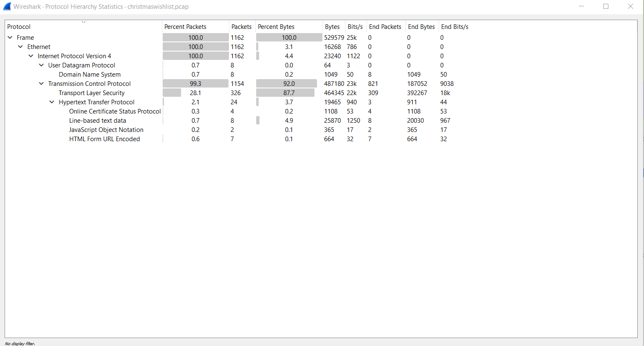Sort by End Bytes column header
Viewport: 644px width, 346px height.
[422, 27]
